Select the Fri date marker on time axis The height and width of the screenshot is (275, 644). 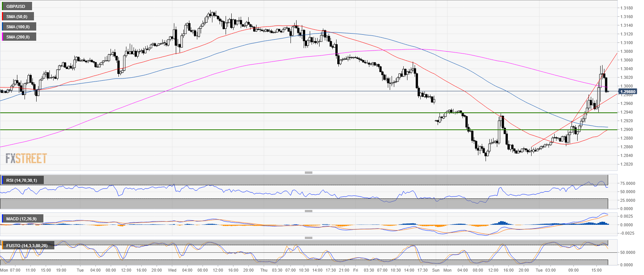point(355,270)
